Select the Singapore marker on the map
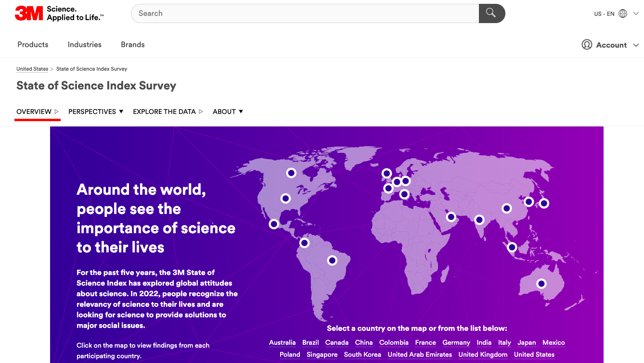 point(512,247)
